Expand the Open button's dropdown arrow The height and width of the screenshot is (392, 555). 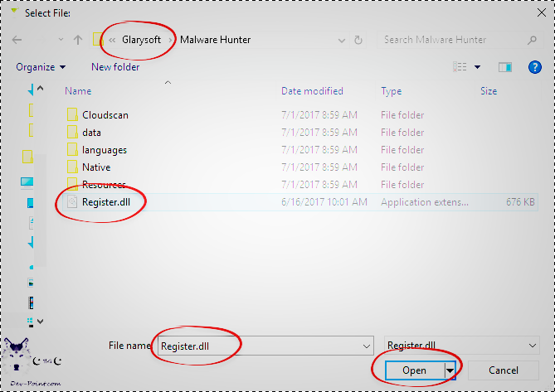[x=450, y=370]
